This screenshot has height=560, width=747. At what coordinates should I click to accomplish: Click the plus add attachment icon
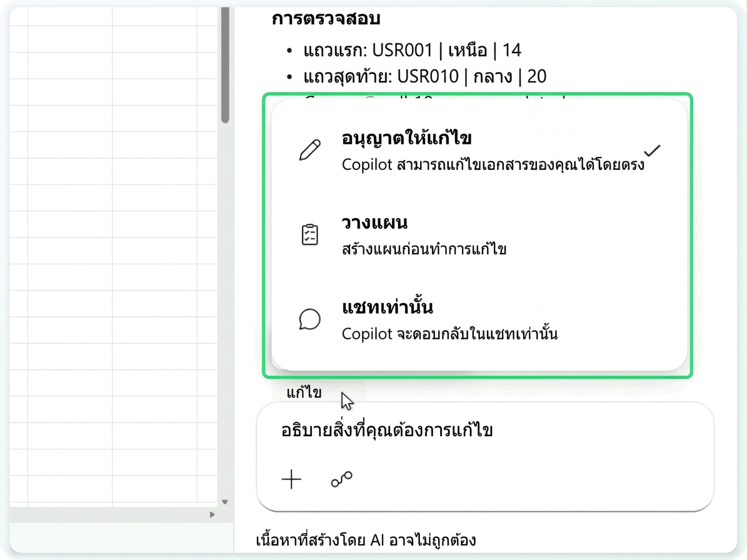coord(291,479)
